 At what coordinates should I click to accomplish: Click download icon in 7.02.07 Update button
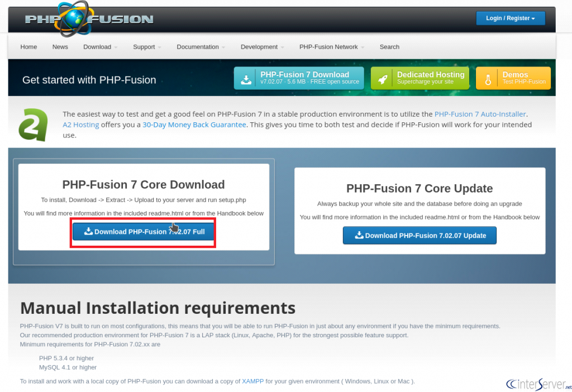tap(359, 235)
